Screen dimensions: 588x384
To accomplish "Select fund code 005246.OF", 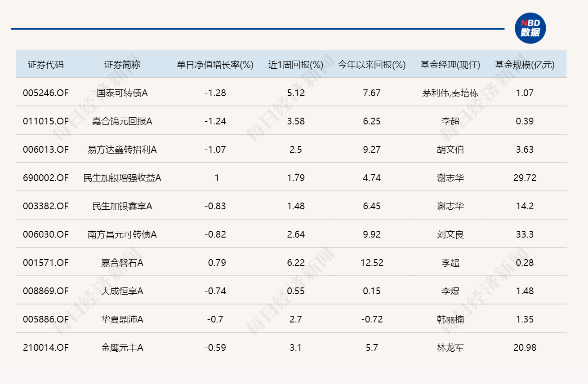I will (46, 93).
